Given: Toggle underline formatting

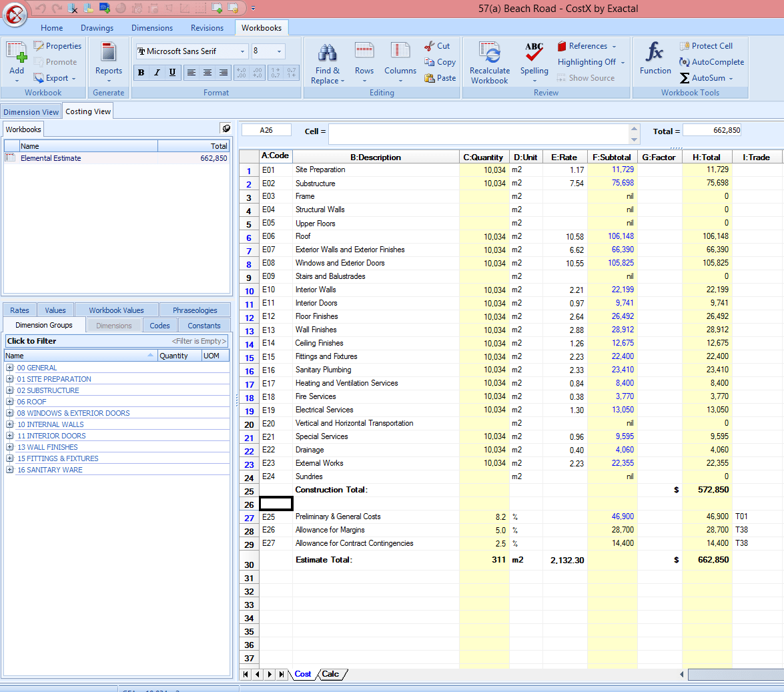Looking at the screenshot, I should (172, 73).
